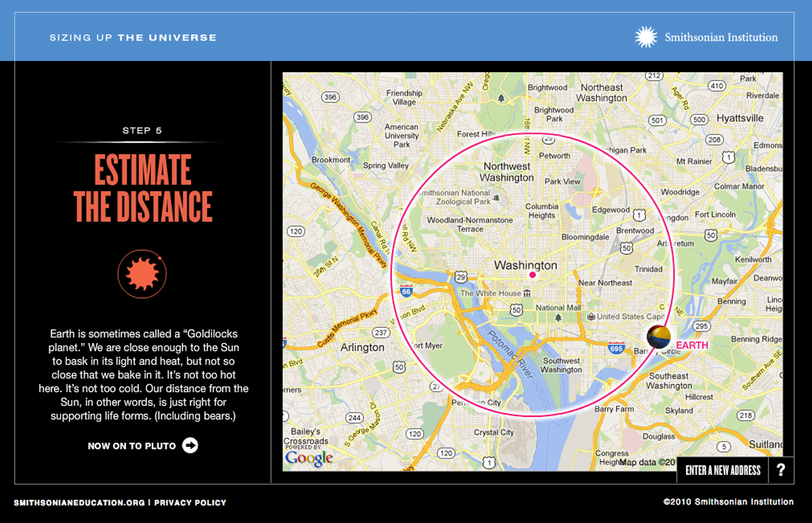Click the Interstate 695 highway shield

[616, 348]
